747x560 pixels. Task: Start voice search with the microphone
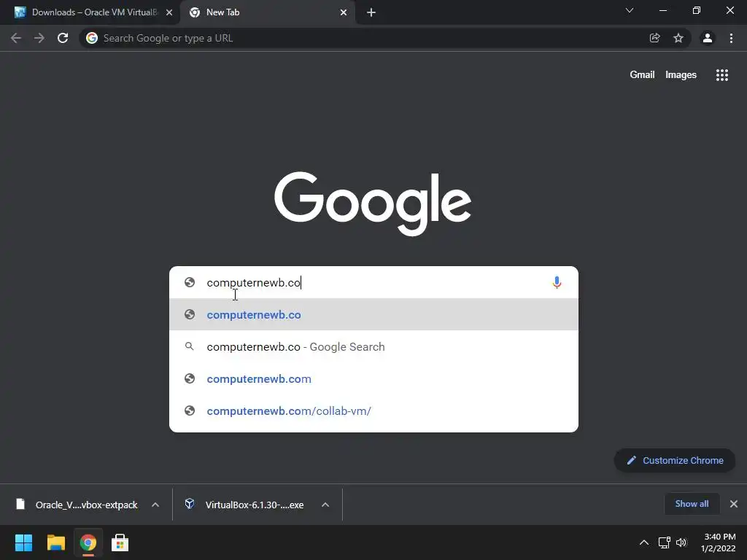click(557, 282)
